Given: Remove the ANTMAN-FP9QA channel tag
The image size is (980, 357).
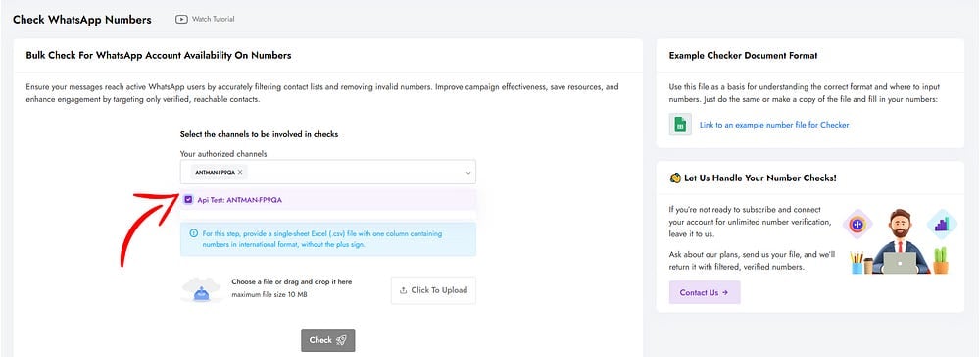Looking at the screenshot, I should [240, 172].
